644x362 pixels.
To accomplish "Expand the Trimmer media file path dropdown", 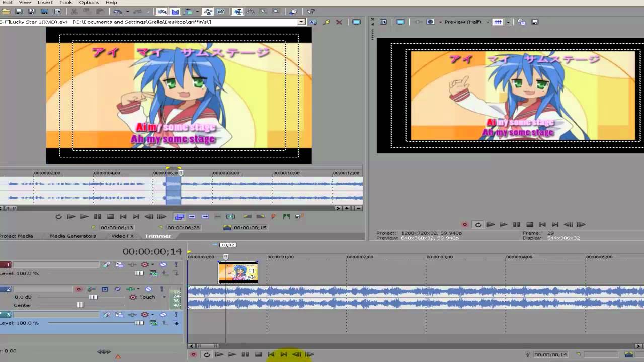I will point(301,22).
